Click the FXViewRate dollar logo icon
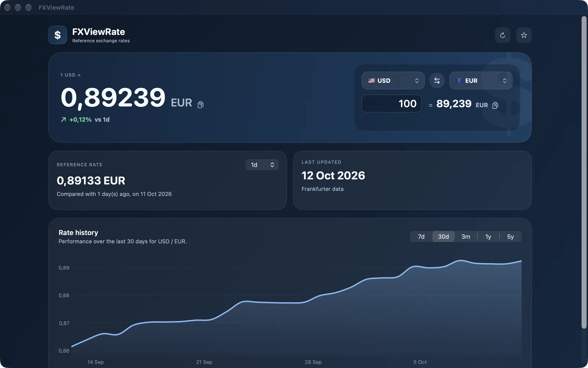This screenshot has height=368, width=588. click(58, 35)
